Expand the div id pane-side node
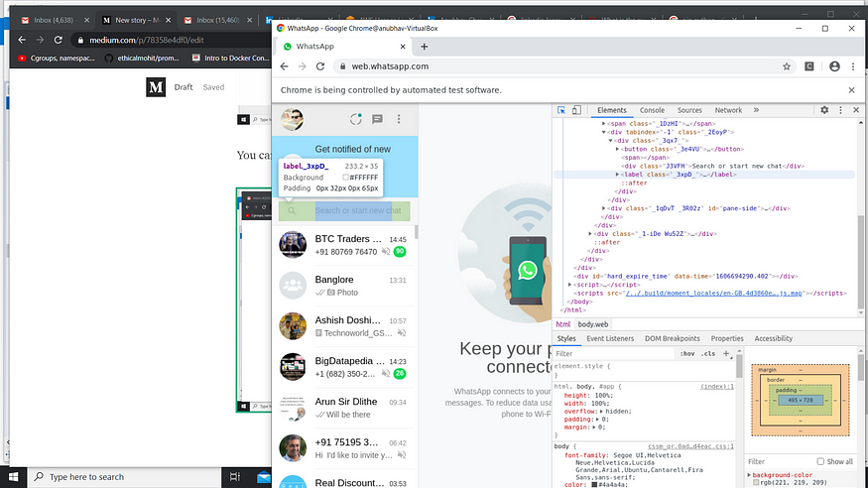 tap(604, 208)
